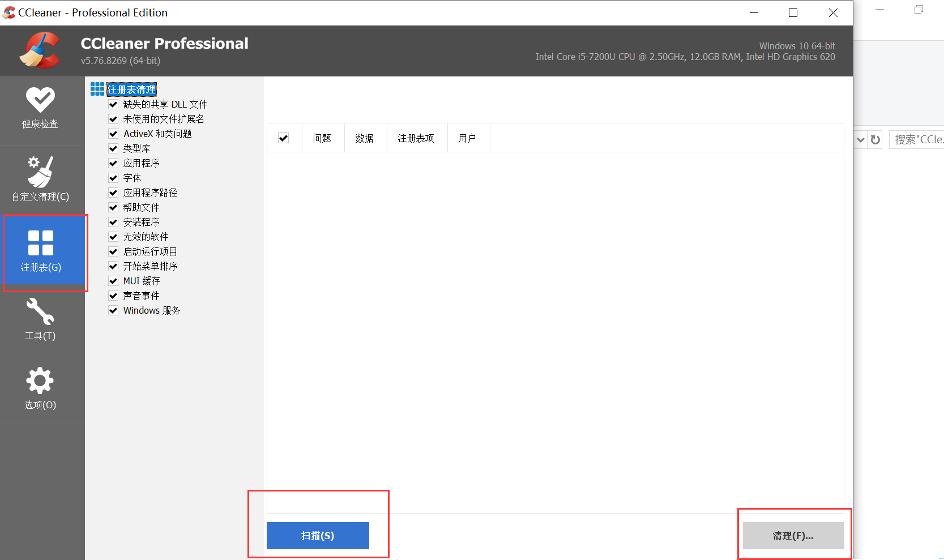
Task: Toggle the 帮助文件 checkbox
Action: coord(113,207)
